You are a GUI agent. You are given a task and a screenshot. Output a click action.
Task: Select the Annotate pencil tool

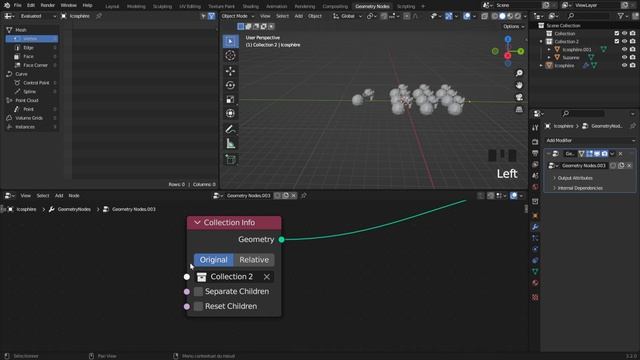pyautogui.click(x=230, y=129)
